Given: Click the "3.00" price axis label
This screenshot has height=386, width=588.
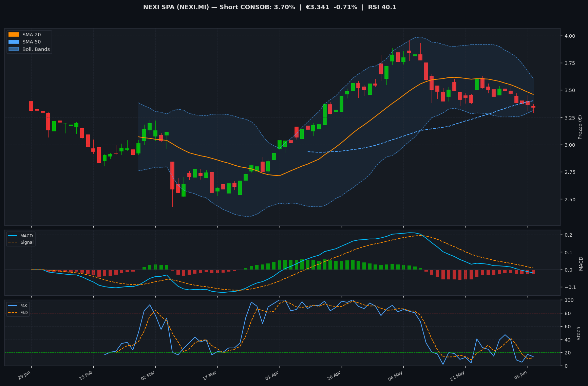Looking at the screenshot, I should tap(570, 145).
